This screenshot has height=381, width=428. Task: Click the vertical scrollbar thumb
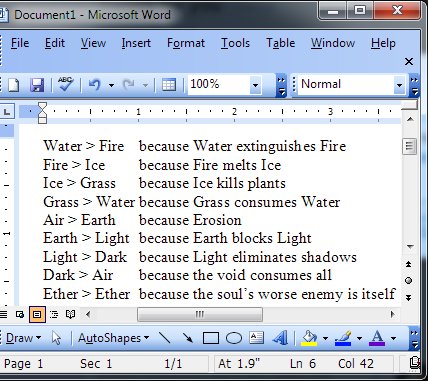coord(409,146)
